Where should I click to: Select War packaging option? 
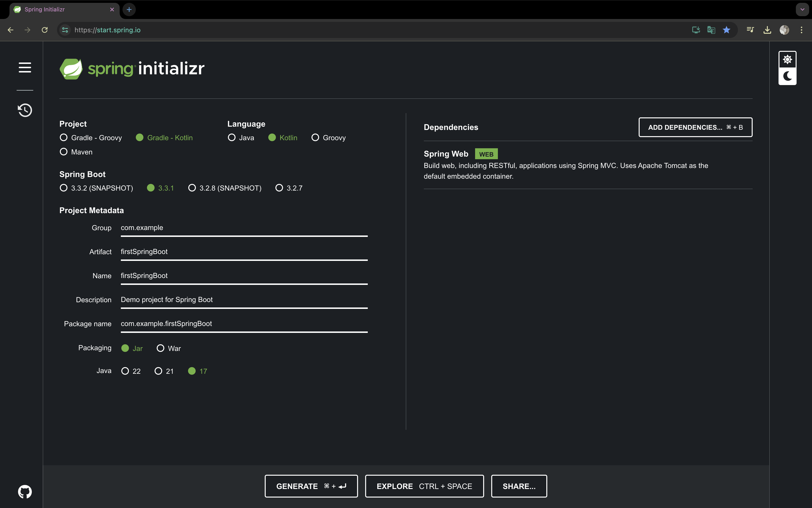(161, 348)
